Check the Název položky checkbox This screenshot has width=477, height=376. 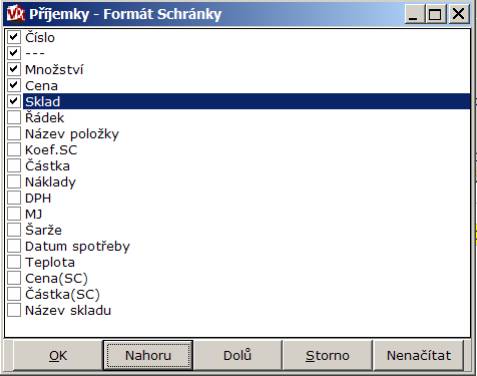tap(14, 133)
